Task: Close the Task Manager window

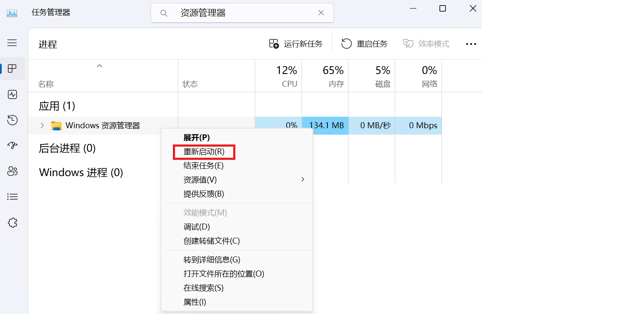Action: [x=473, y=9]
